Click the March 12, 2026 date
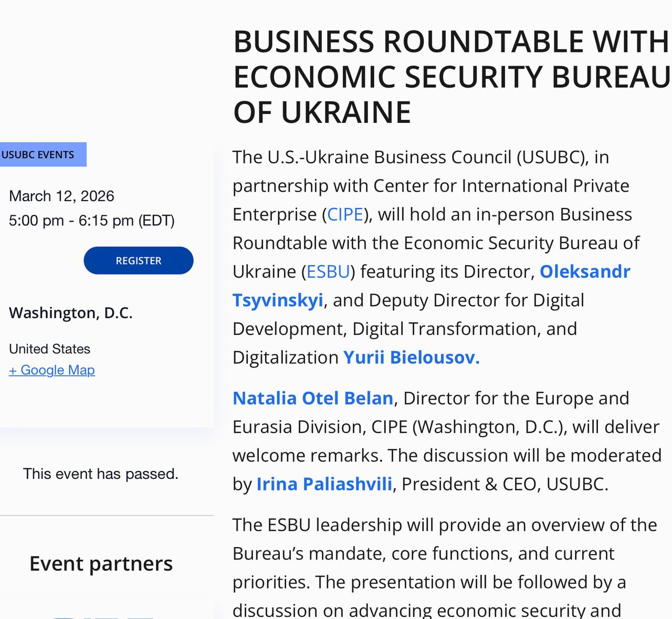 (x=61, y=196)
